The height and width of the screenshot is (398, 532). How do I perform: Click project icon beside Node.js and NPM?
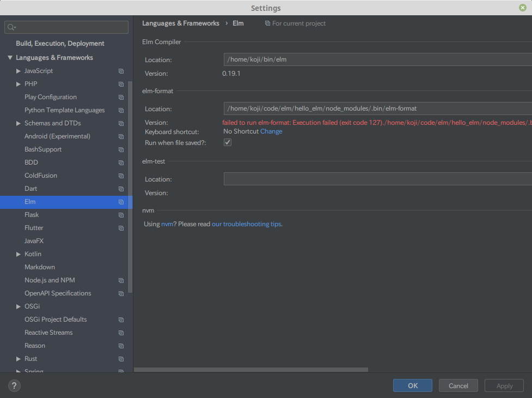[121, 280]
